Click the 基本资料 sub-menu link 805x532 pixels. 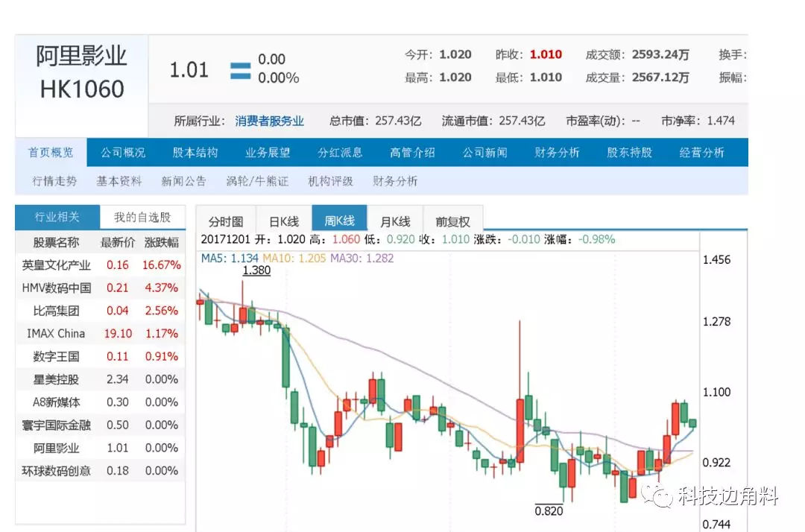(x=119, y=181)
